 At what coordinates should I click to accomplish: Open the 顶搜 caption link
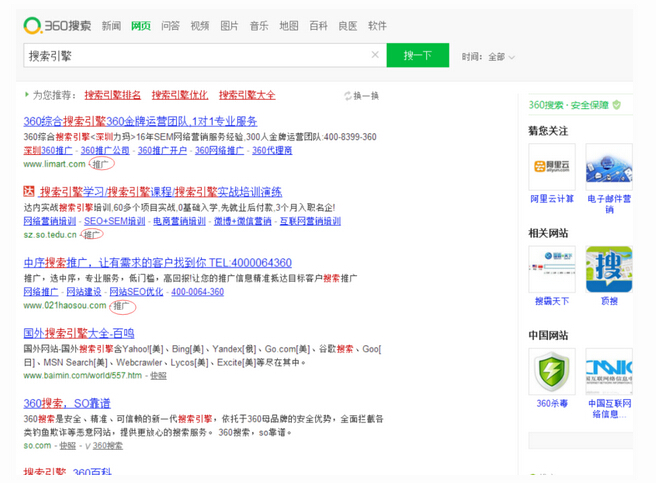click(x=609, y=301)
